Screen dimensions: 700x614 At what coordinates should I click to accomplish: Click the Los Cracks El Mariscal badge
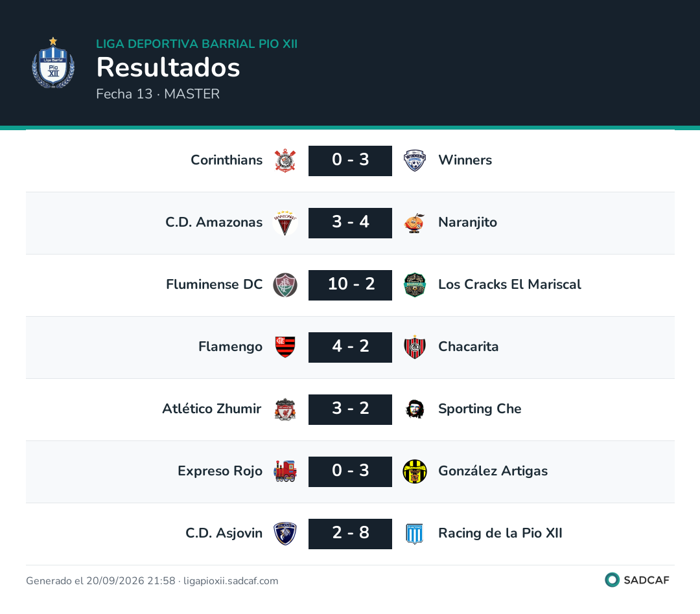pos(414,285)
